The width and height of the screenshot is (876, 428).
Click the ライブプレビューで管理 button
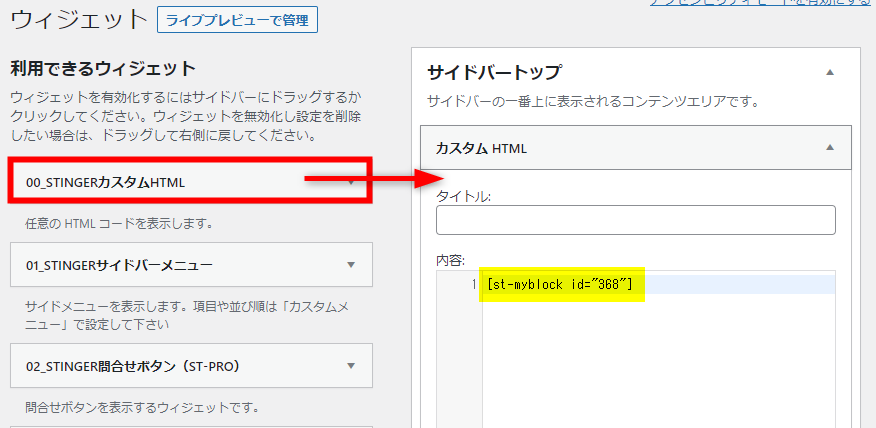point(237,19)
